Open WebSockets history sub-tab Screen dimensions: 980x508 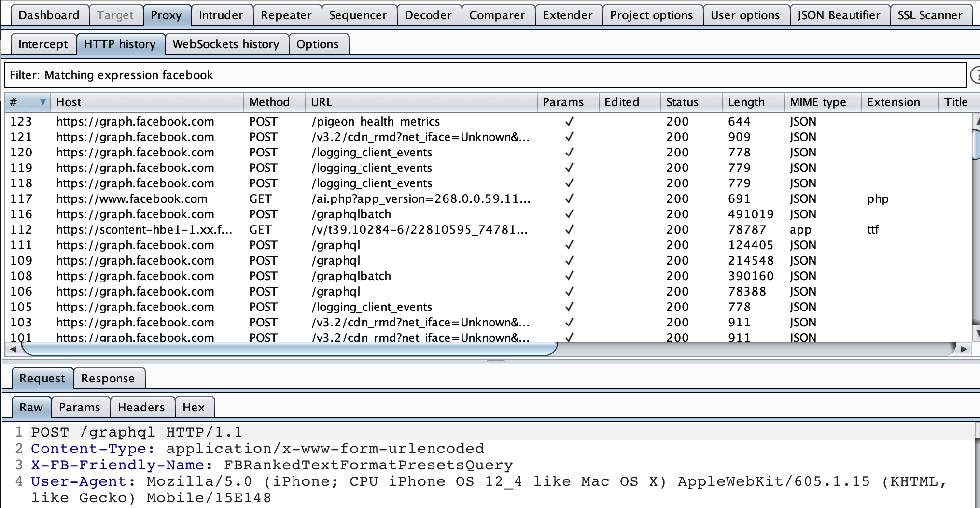226,44
